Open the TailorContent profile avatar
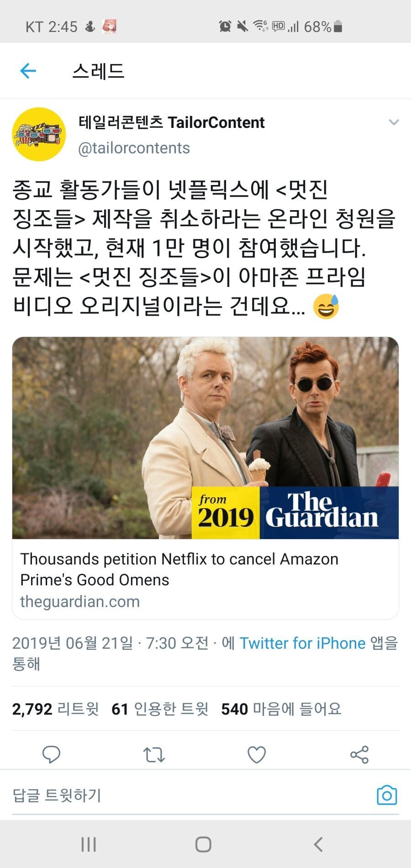Screen dimensions: 411x868 click(39, 134)
